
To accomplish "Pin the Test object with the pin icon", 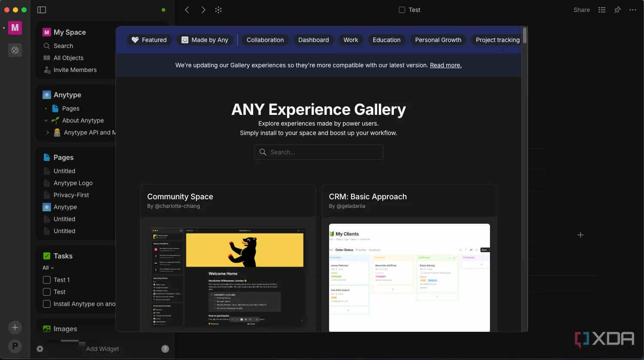I will [617, 10].
